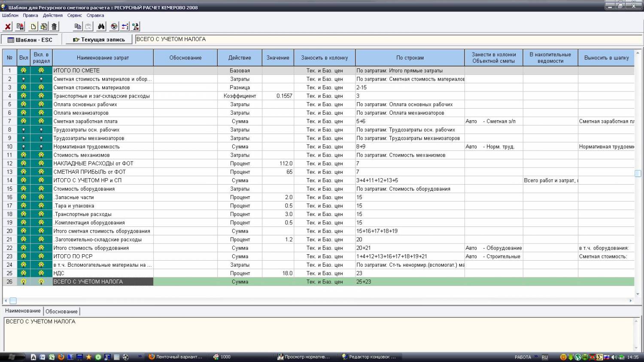The width and height of the screenshot is (644, 362).
Task: Click the volume speaker tray icon
Action: (x=614, y=357)
